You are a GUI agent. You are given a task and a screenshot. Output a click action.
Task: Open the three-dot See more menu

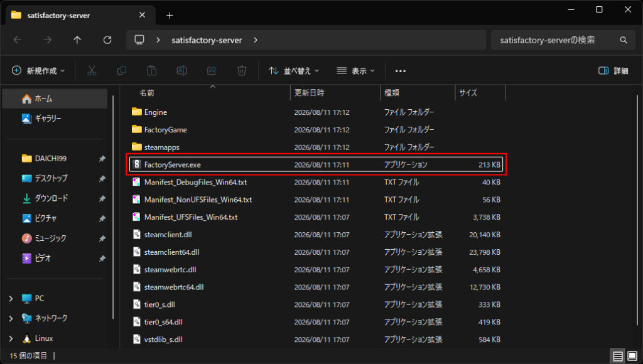tap(400, 71)
